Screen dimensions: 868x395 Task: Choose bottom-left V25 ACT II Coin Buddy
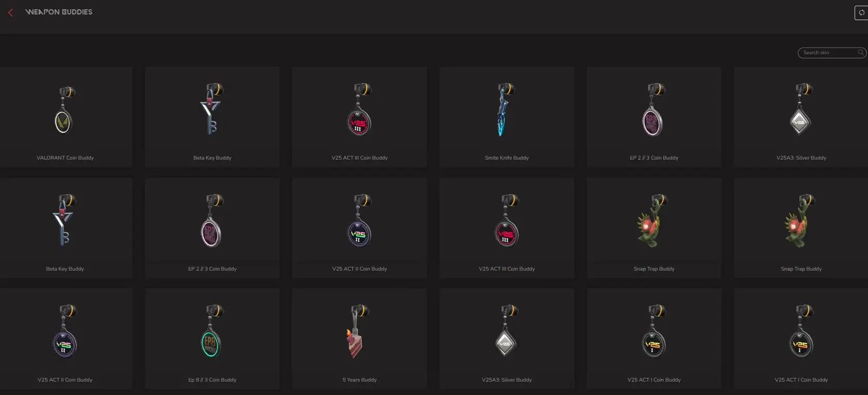pyautogui.click(x=65, y=339)
